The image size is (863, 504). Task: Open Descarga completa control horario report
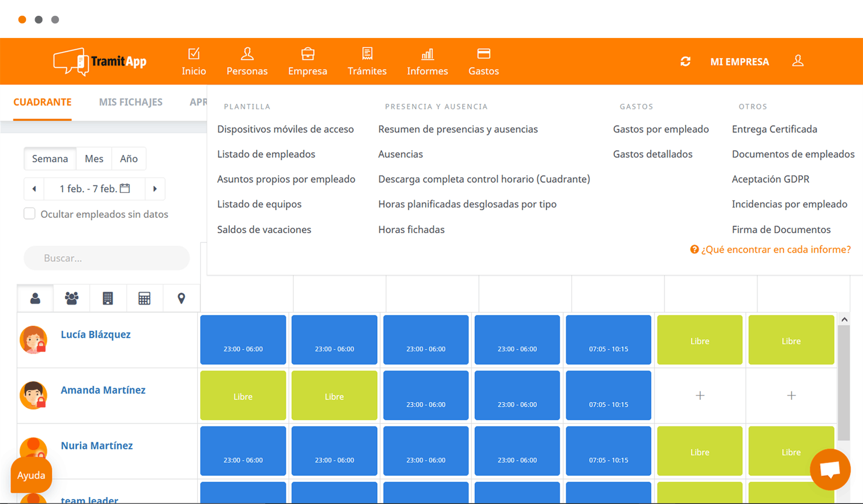click(484, 179)
